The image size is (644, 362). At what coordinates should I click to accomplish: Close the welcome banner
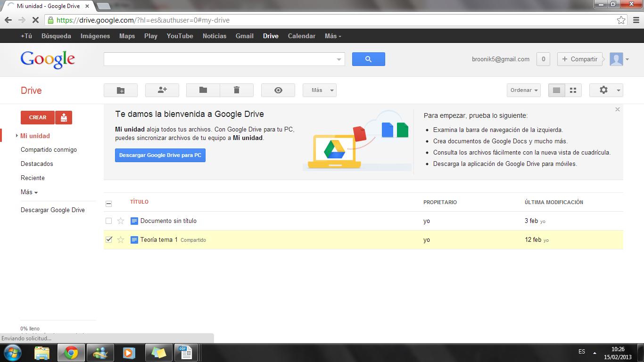618,109
